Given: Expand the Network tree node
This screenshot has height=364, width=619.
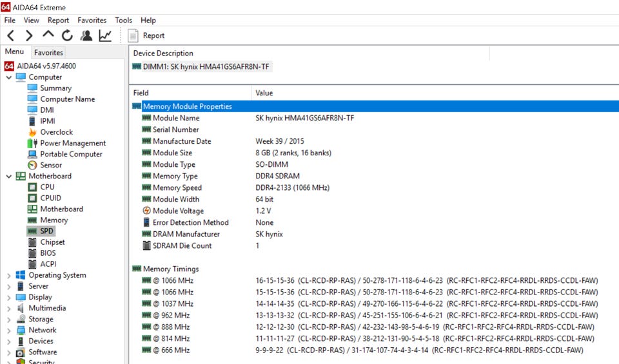Looking at the screenshot, I should tap(8, 330).
